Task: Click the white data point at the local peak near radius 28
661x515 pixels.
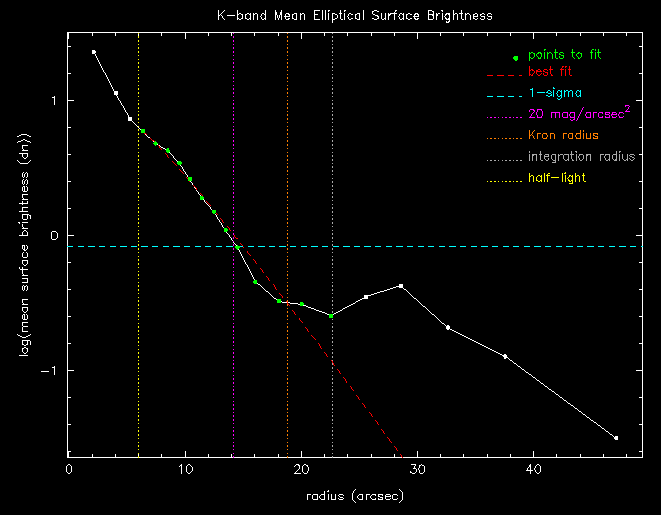Action: (x=401, y=286)
